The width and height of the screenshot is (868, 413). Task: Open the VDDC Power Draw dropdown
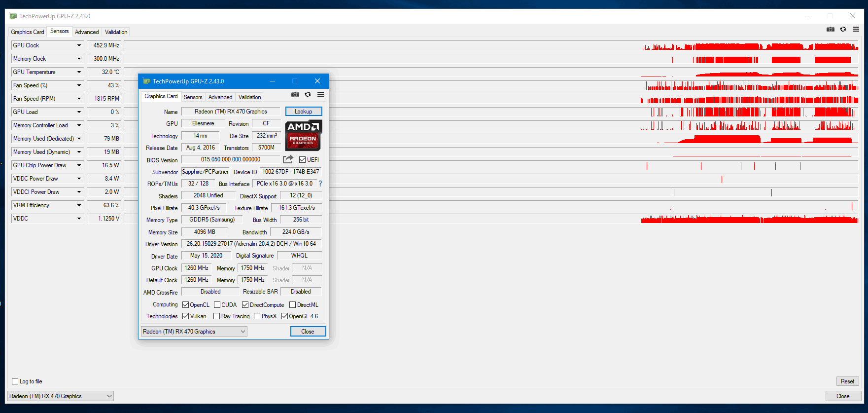[79, 179]
